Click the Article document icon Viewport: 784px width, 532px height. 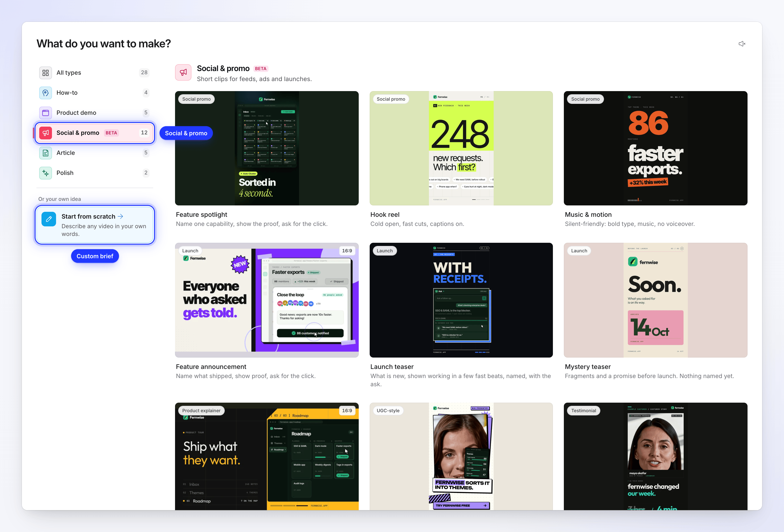tap(46, 153)
